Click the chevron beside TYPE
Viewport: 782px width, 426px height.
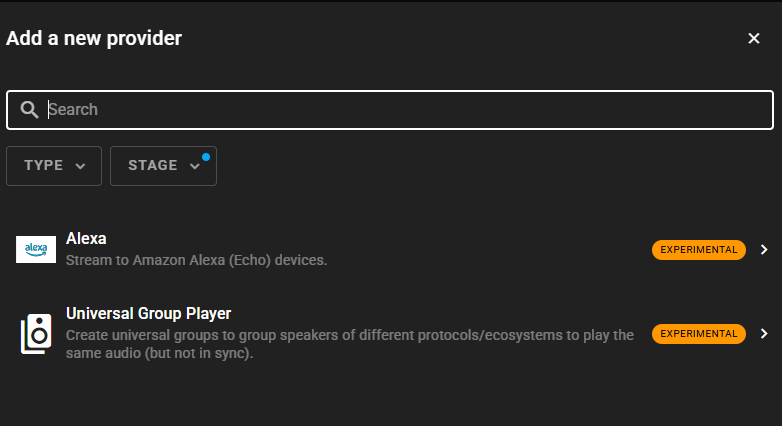coord(81,166)
